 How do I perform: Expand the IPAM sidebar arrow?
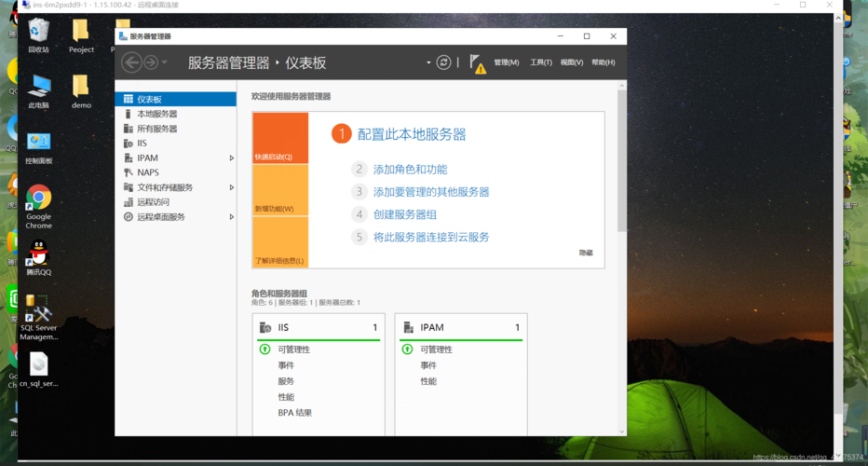click(x=231, y=158)
